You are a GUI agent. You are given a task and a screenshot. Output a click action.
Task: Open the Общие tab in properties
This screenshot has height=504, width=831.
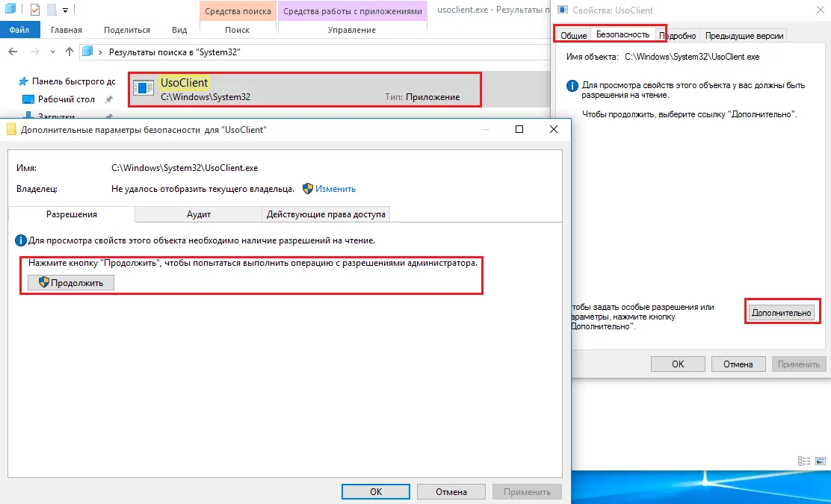pos(573,36)
